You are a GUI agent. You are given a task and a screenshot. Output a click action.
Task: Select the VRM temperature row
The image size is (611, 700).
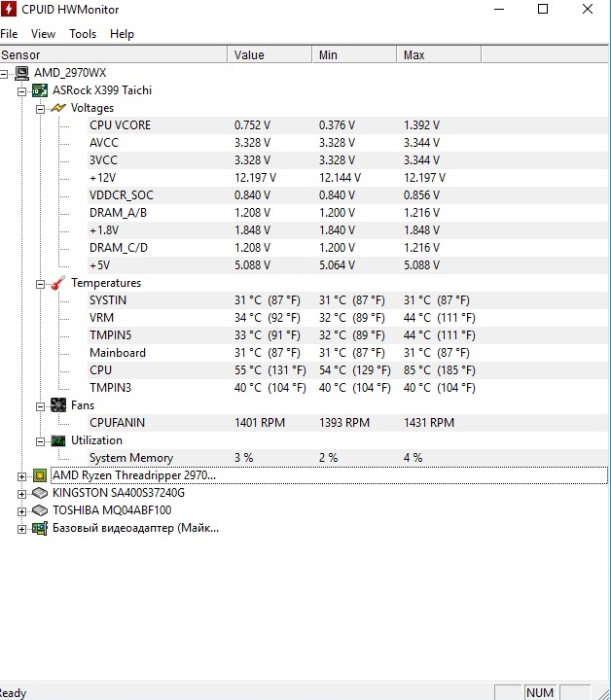point(348,318)
